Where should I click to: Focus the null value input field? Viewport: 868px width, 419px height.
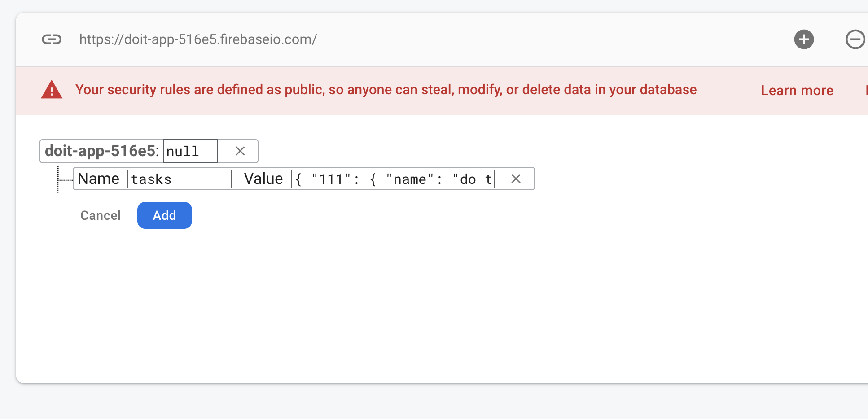(190, 151)
